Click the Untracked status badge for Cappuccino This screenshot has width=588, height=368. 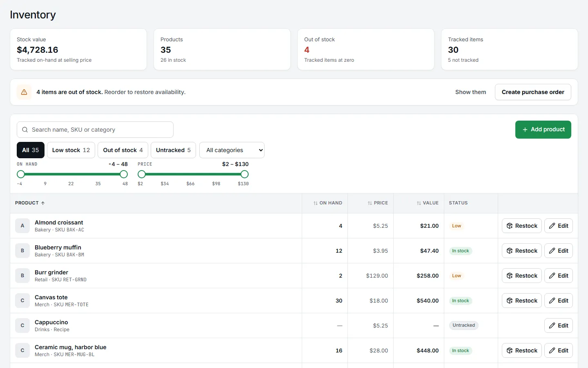point(464,325)
